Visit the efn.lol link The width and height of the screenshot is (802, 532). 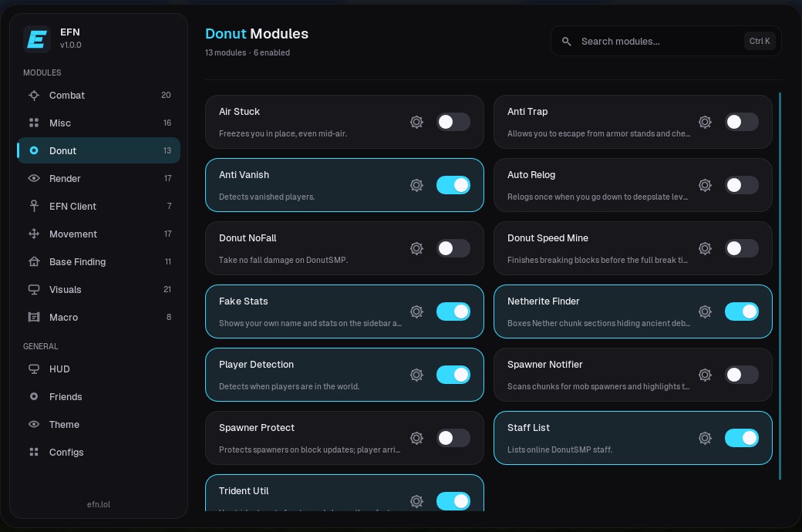pos(99,504)
